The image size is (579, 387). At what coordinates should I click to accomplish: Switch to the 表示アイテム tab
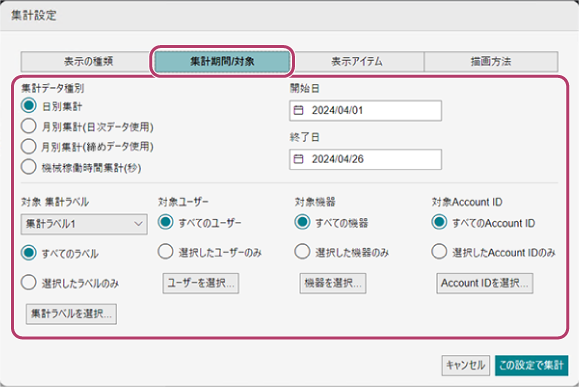pos(357,61)
